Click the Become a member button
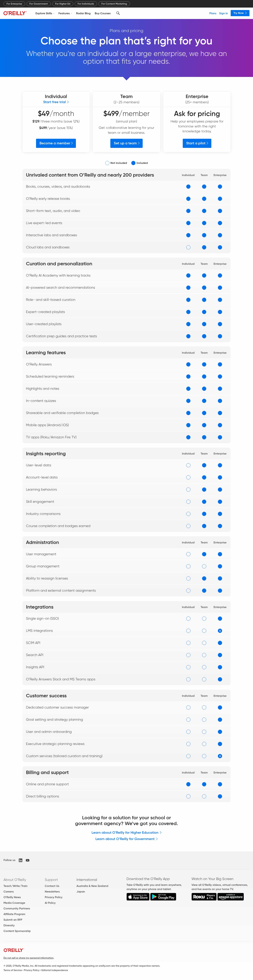 coord(56,143)
